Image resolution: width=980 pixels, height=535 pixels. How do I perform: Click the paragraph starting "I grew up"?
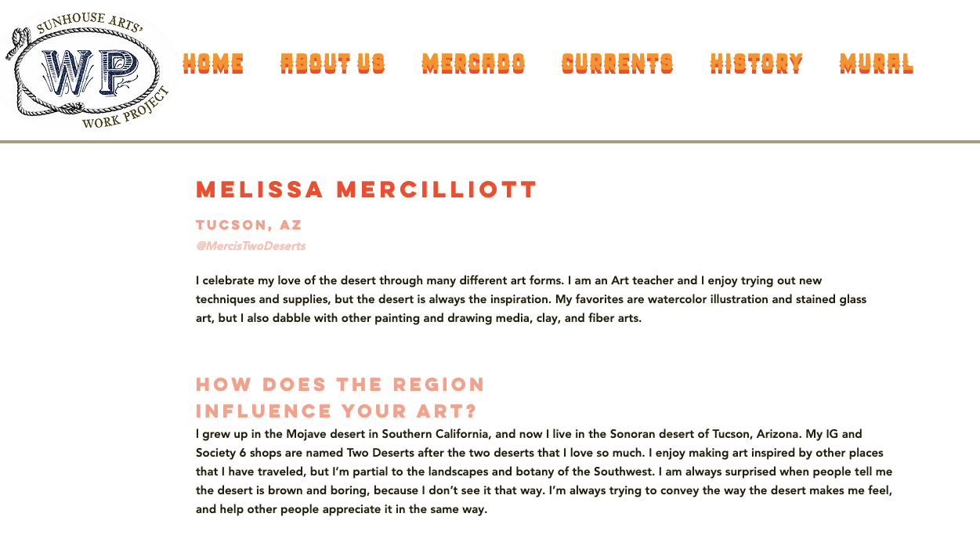pos(544,472)
